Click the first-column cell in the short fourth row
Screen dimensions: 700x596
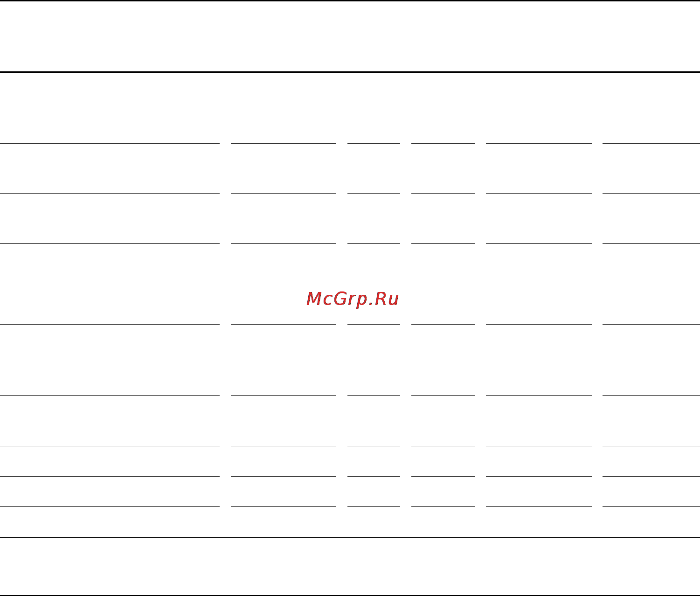pos(110,259)
